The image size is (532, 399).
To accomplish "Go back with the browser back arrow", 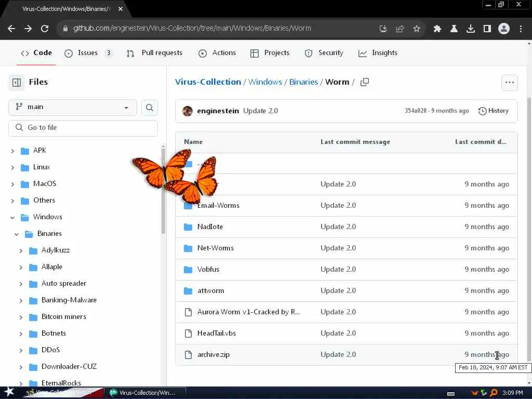I will (11, 29).
